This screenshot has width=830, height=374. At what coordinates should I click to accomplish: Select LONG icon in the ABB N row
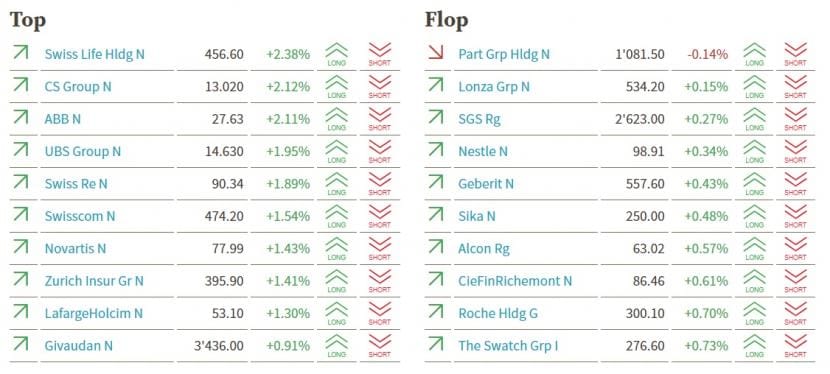337,119
